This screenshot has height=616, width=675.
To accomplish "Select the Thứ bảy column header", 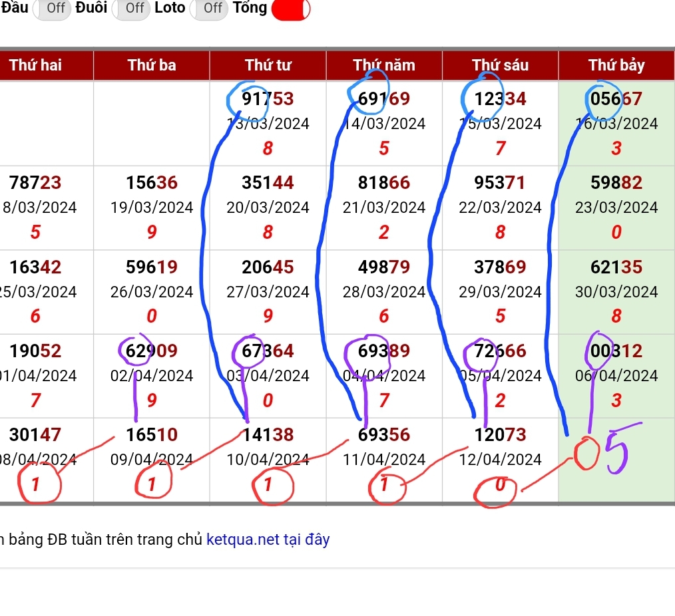I will point(616,65).
